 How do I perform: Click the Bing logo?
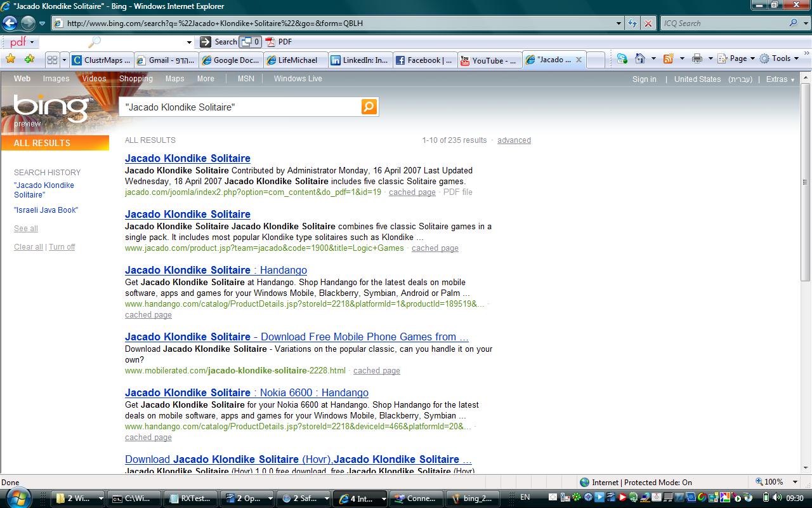(x=51, y=108)
